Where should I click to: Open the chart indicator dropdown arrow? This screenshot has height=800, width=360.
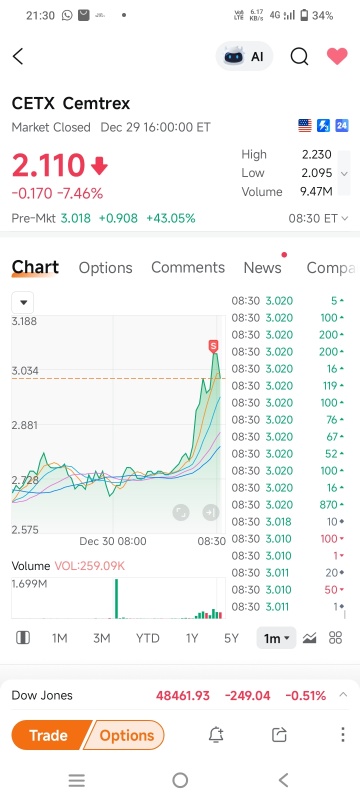point(23,303)
